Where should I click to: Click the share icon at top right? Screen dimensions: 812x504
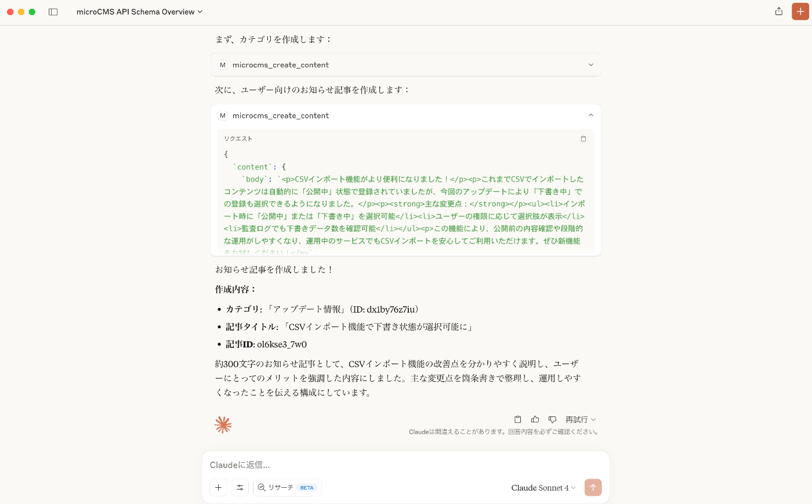click(779, 12)
